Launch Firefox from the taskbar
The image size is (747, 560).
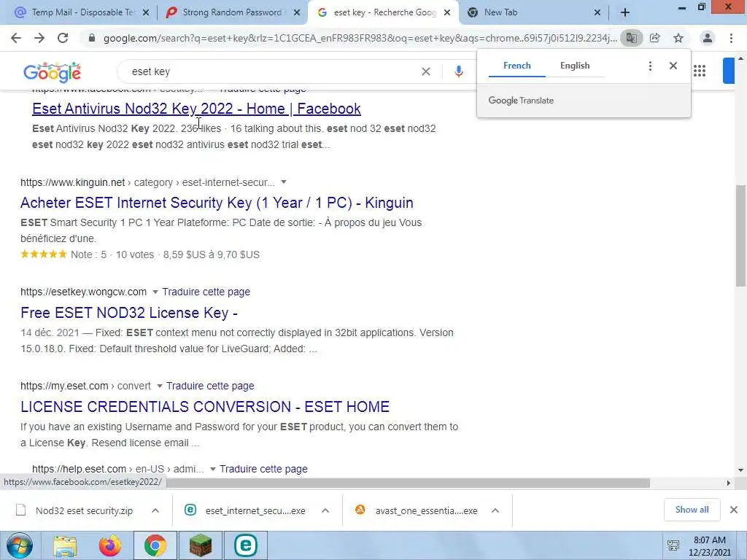point(109,545)
